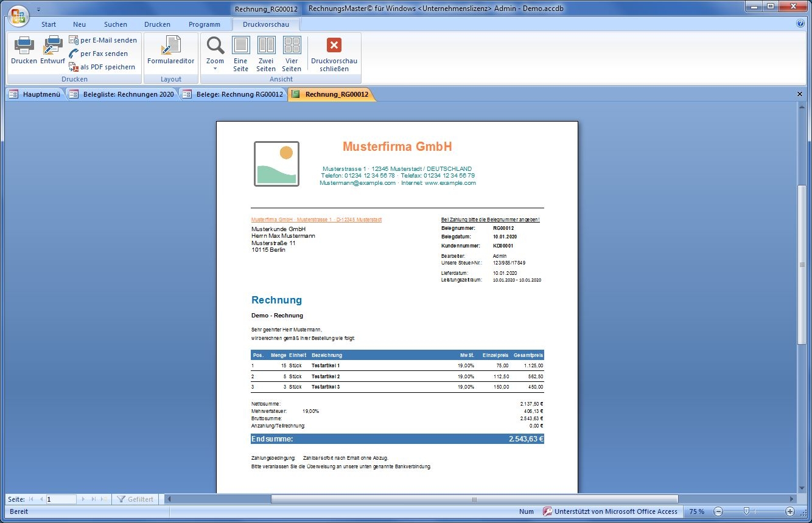Switch to Belegliste: Rechnungen 2020 tab

pos(122,94)
